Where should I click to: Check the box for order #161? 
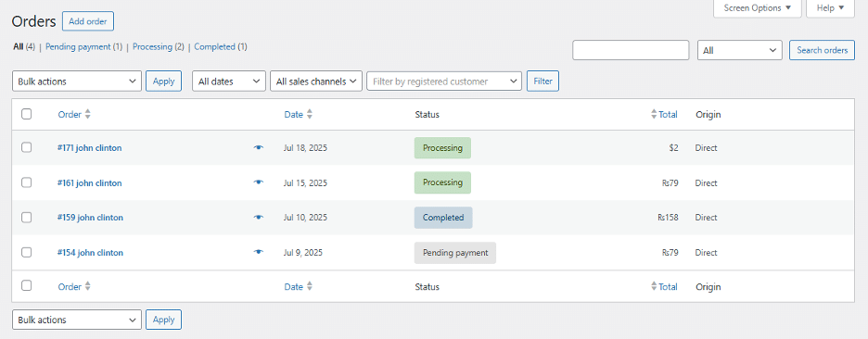tap(27, 182)
